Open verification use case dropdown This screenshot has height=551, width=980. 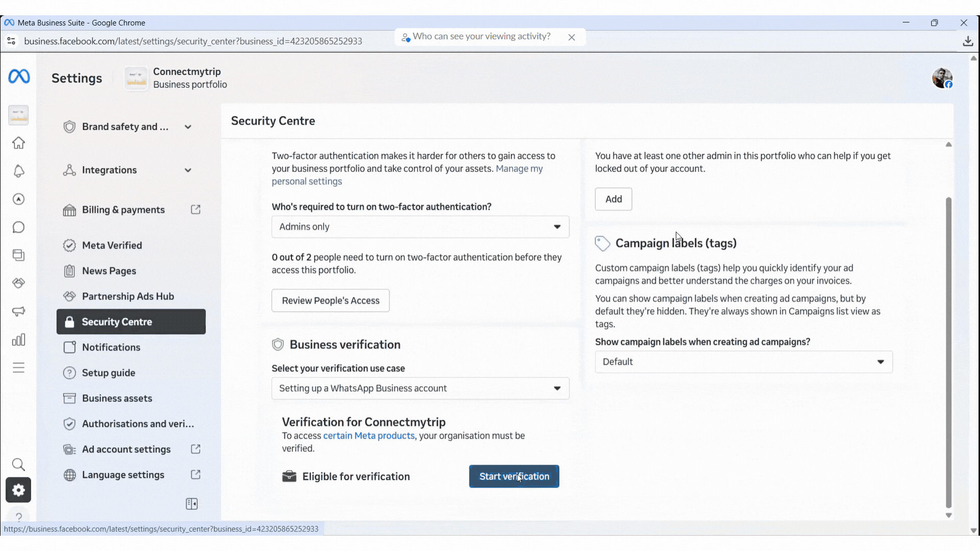[420, 389]
